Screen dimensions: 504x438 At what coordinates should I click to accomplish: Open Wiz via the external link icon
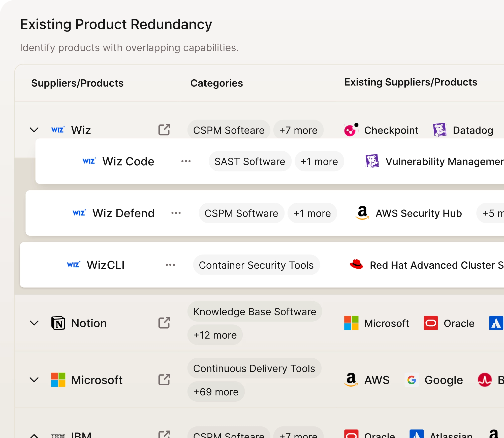click(164, 130)
